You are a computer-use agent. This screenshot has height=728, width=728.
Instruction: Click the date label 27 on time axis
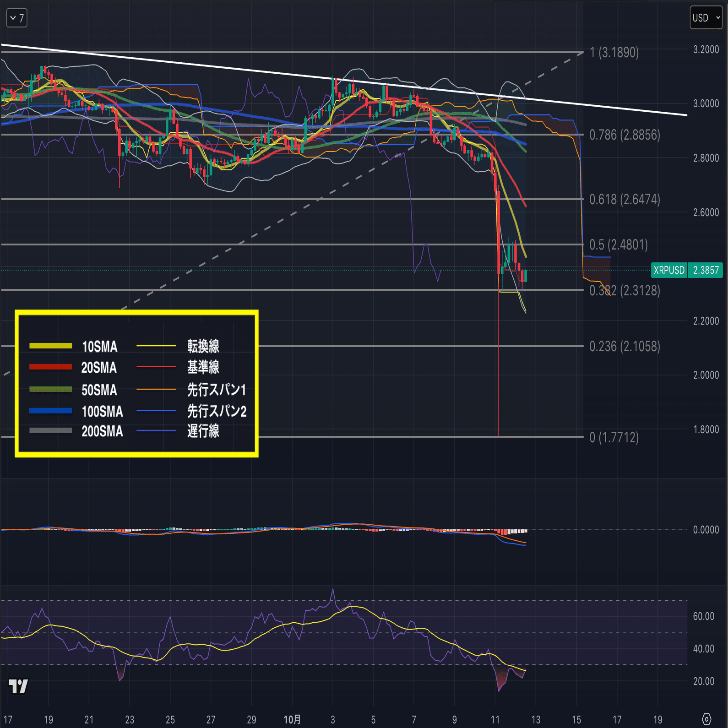point(211,720)
